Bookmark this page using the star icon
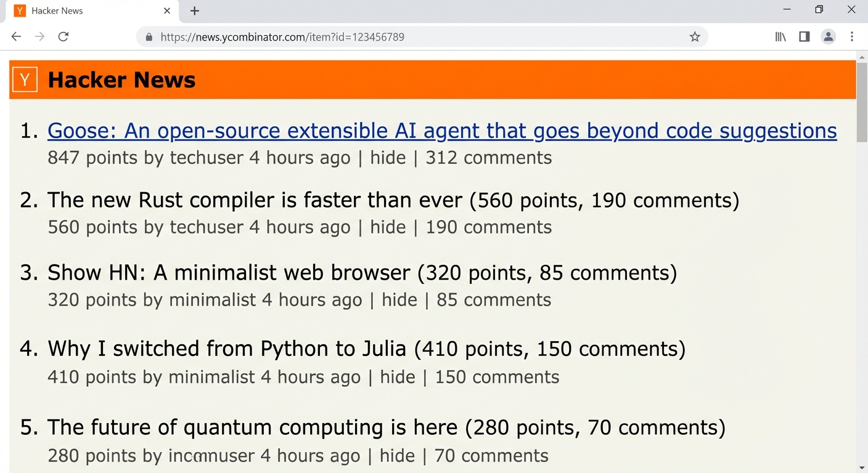 (x=695, y=37)
